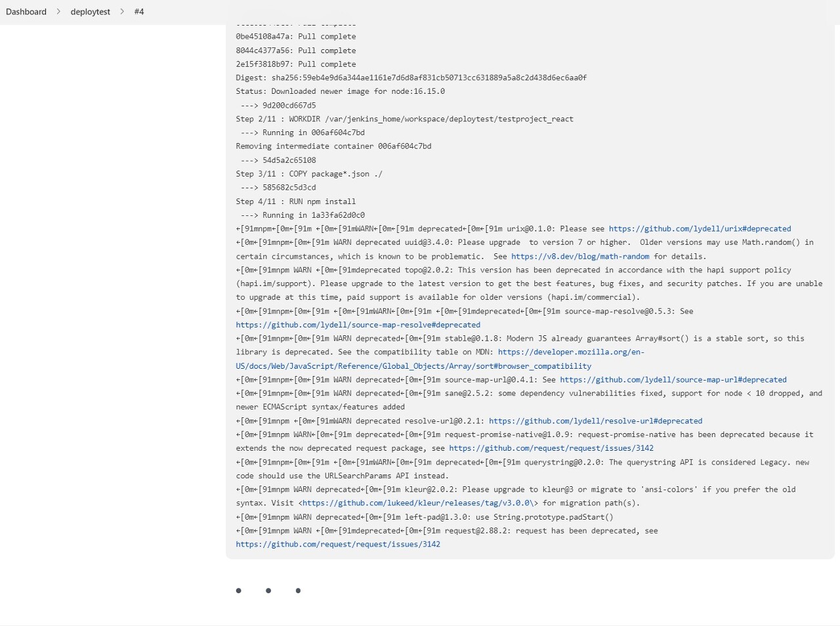Click 'Removing intermediate container 006af604c7bd' line

tap(334, 146)
